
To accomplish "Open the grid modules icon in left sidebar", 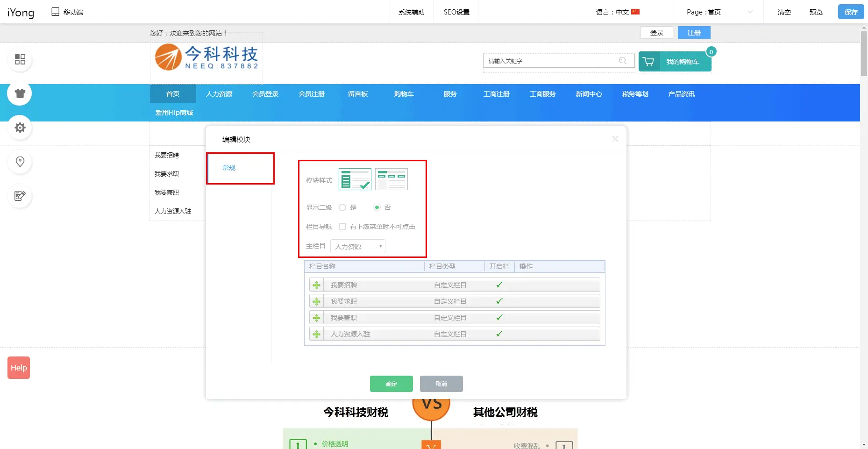I will coord(20,59).
